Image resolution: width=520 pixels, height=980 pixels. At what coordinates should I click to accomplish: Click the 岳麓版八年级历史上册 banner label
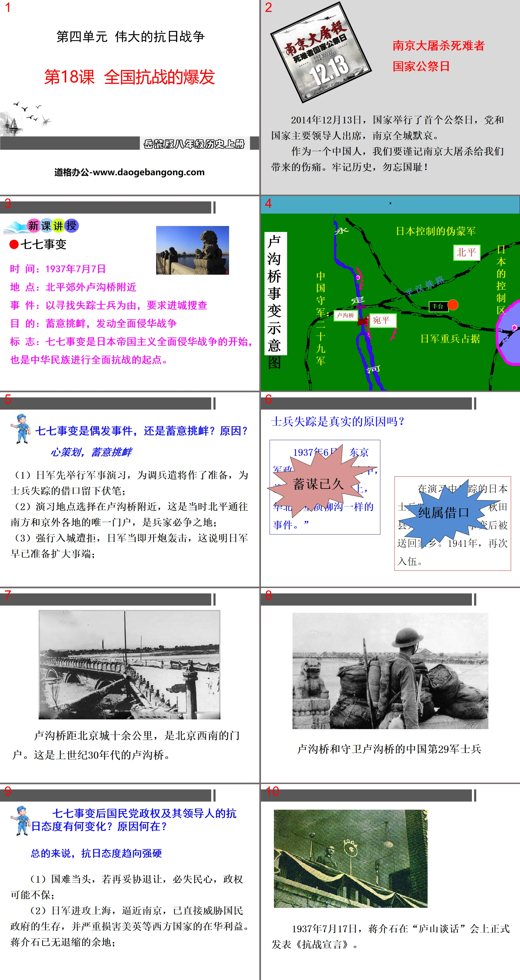point(194,144)
